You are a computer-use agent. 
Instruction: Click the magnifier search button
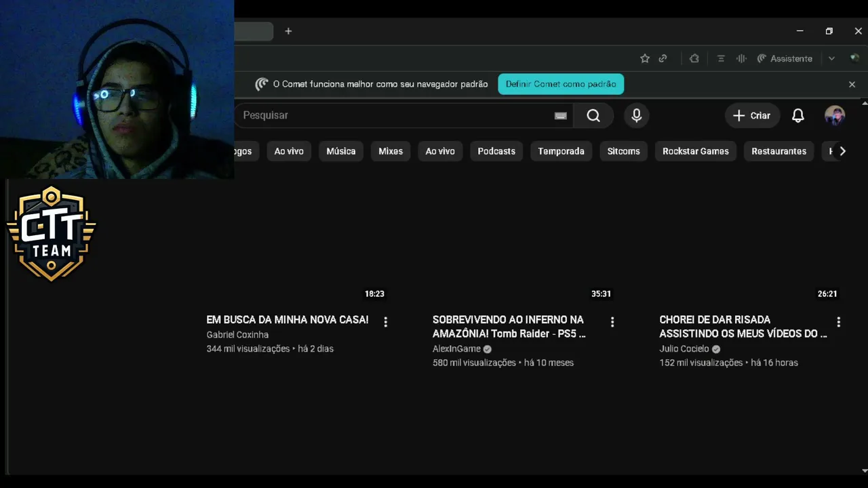[x=593, y=115]
